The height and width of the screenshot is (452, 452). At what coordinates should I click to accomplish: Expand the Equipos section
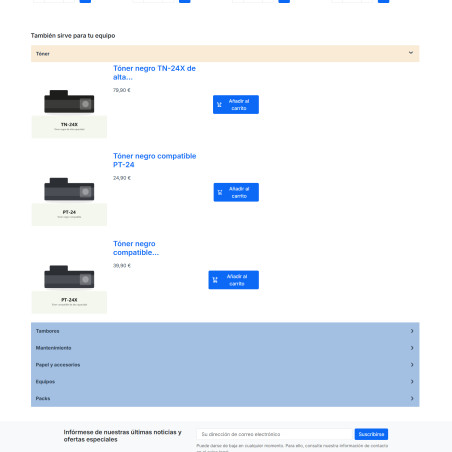tap(225, 381)
